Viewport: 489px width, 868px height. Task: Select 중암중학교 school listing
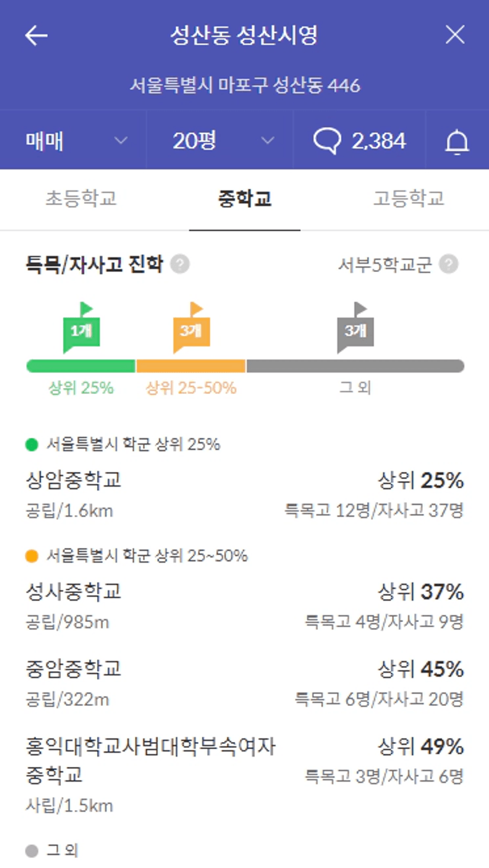pyautogui.click(x=245, y=684)
